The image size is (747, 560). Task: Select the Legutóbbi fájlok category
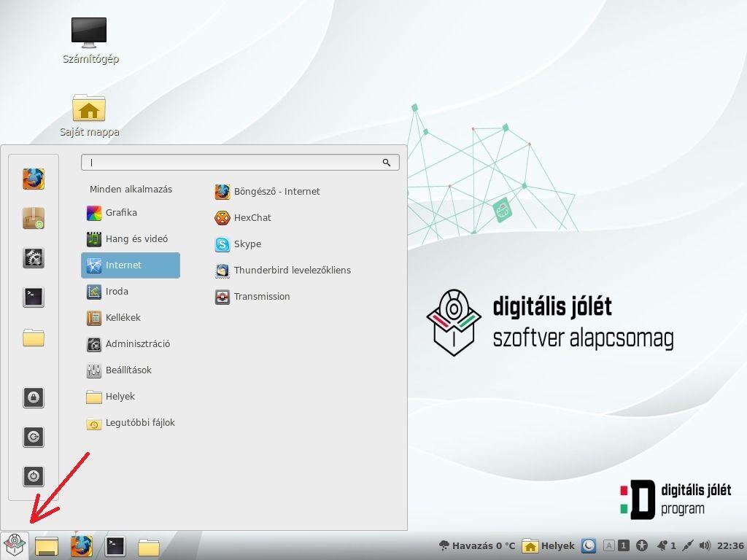coord(131,422)
